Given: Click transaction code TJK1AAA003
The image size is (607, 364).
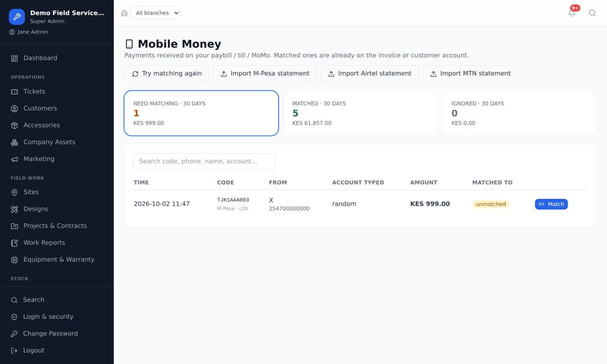Looking at the screenshot, I should 233,200.
